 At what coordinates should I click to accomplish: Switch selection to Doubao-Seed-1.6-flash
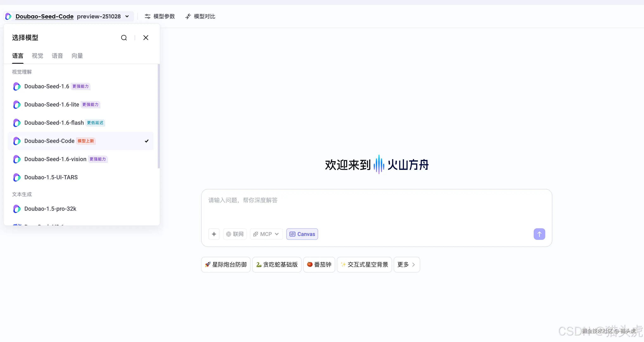click(x=54, y=123)
